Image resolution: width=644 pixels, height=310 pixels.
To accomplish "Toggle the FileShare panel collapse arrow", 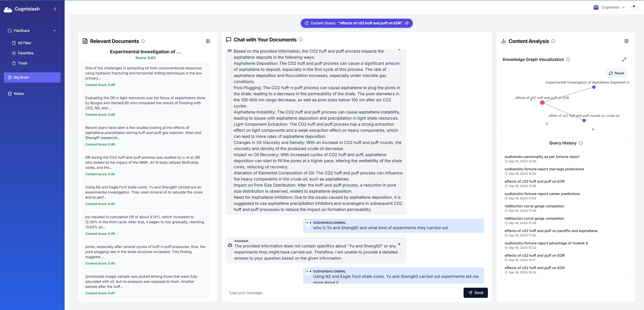I will tap(54, 31).
